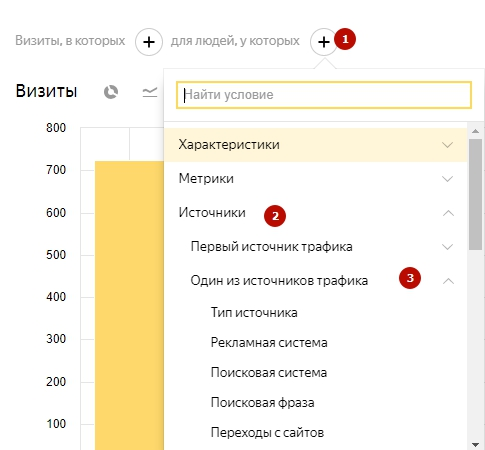The height and width of the screenshot is (450, 485).
Task: Click the 'Визиты, в которых' label
Action: click(x=70, y=41)
